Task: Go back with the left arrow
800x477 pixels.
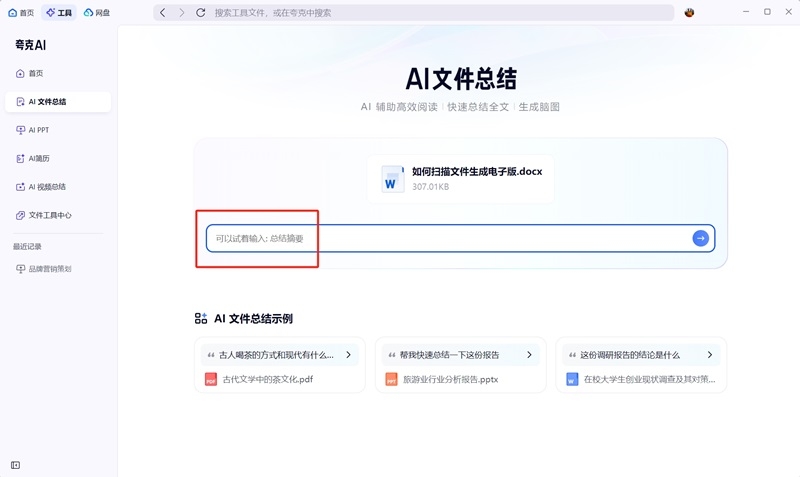Action: (x=163, y=13)
